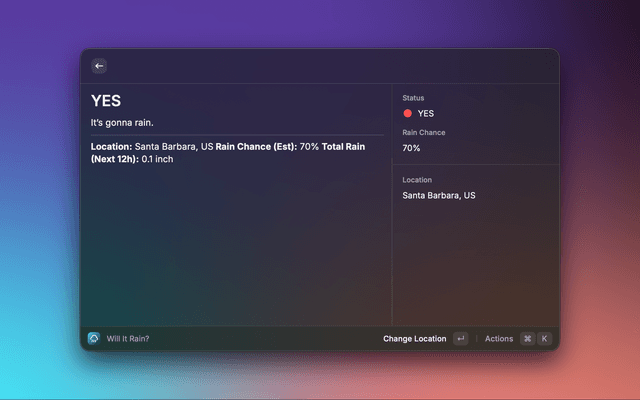
Task: Select Santa Barbara, US in sidebar
Action: (x=438, y=196)
